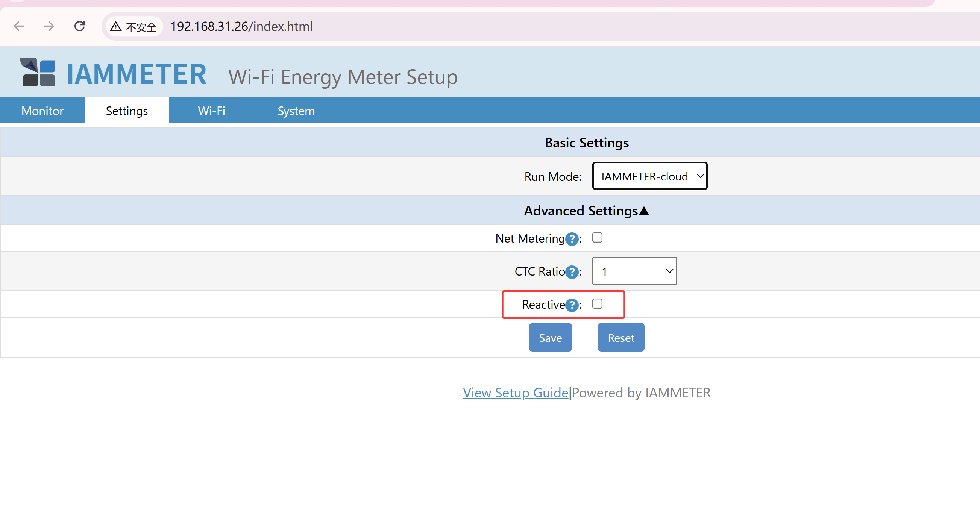This screenshot has height=517, width=980.
Task: Open the CTC Ratio dropdown
Action: [x=634, y=271]
